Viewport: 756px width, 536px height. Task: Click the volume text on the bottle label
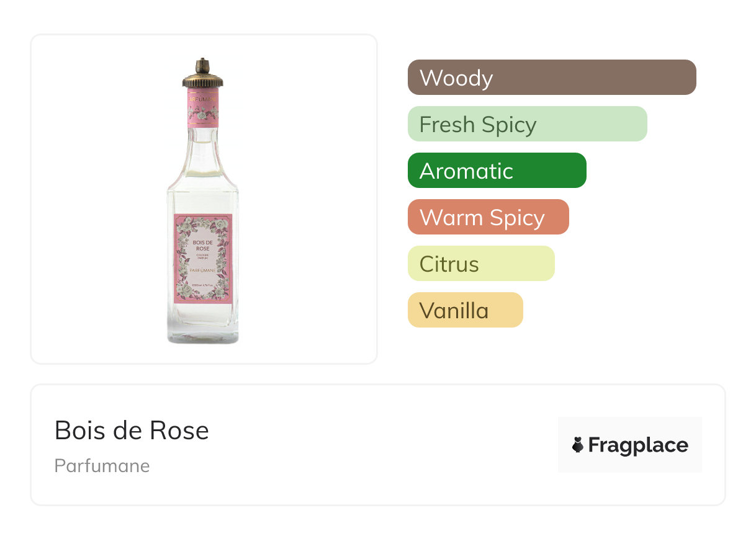pos(202,285)
